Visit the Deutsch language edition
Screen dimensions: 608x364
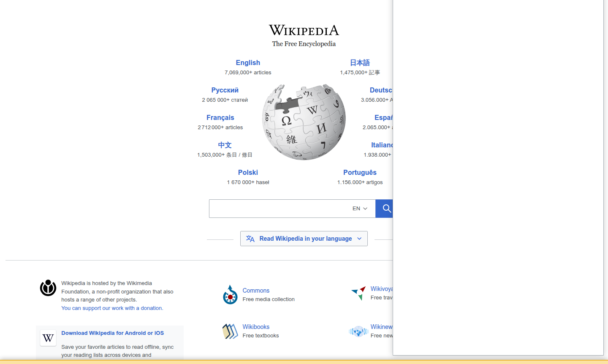(x=380, y=90)
